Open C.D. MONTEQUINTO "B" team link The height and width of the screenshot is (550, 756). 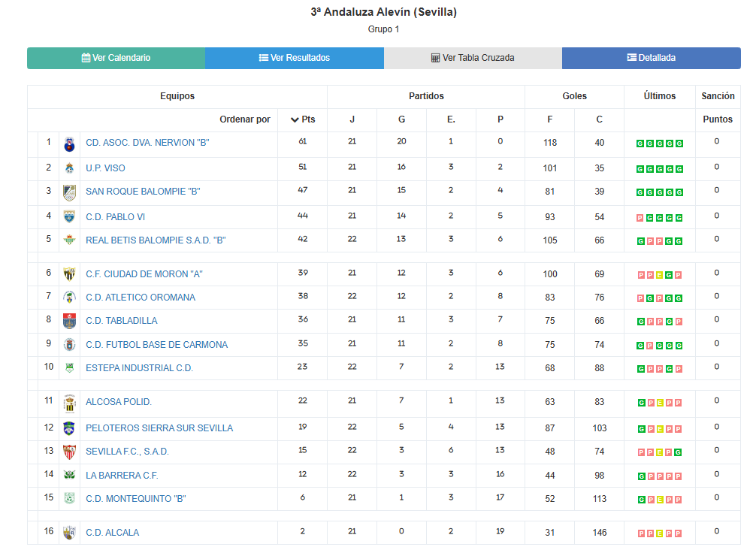(136, 498)
